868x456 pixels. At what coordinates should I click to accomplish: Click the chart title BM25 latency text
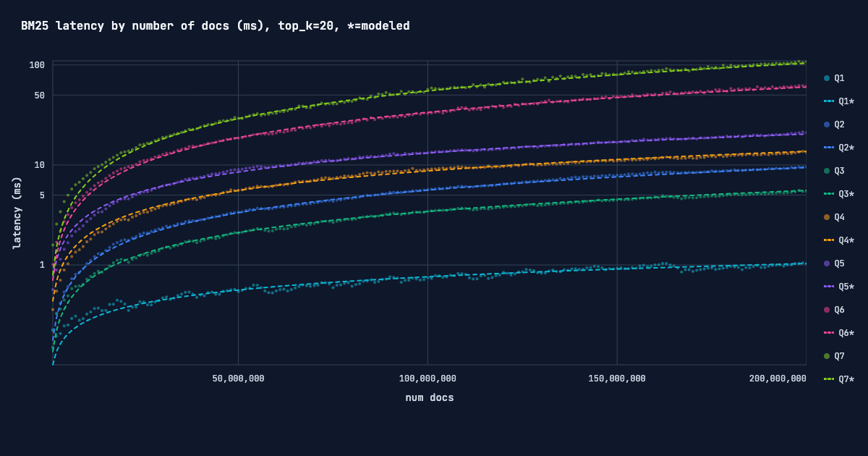(x=215, y=26)
